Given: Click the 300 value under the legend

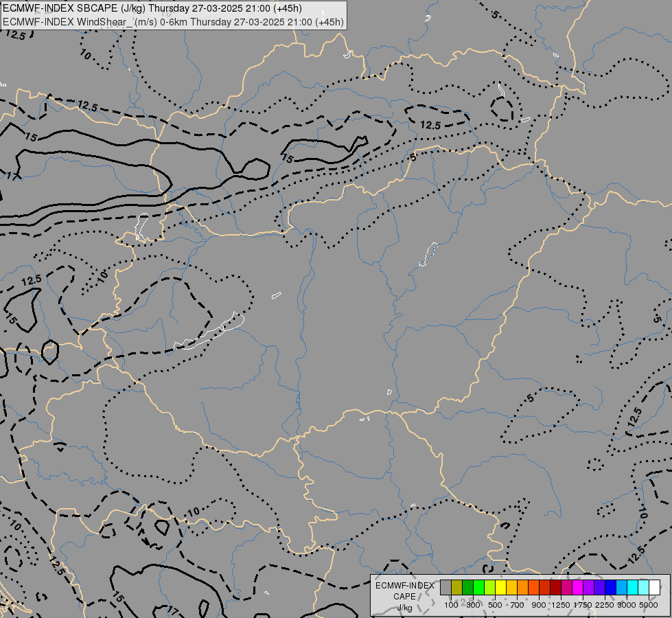Looking at the screenshot, I should [473, 605].
